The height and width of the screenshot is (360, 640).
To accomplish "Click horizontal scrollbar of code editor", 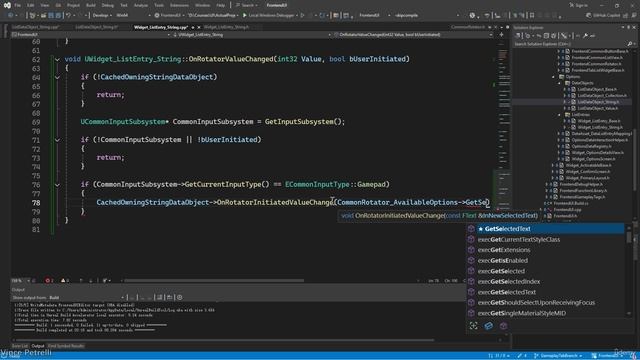I will click(214, 281).
